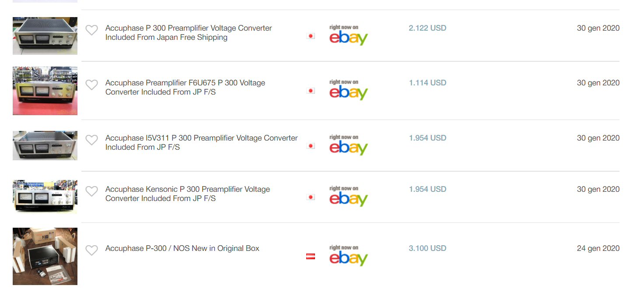Open eBay logo for the 3.100 USD listing
Viewport: 644px width, 289px height.
click(348, 255)
